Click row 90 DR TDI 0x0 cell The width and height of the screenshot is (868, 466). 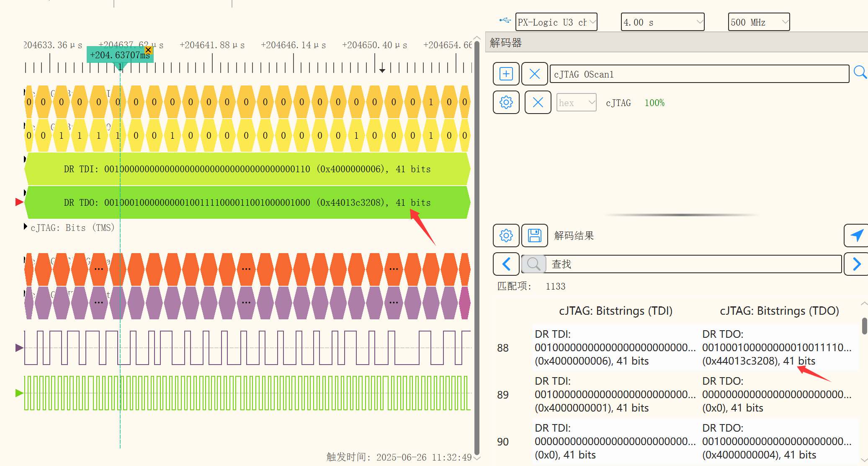(x=615, y=441)
